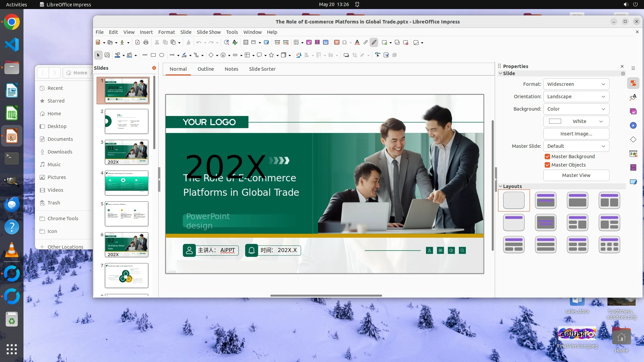Viewport: 644px width, 362px height.
Task: Open Fontwork text icon
Action: click(x=357, y=43)
